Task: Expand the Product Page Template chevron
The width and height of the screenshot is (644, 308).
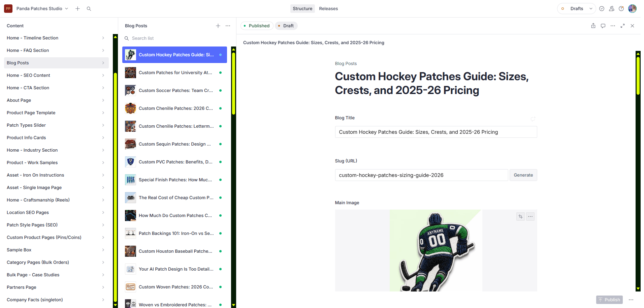Action: point(103,113)
